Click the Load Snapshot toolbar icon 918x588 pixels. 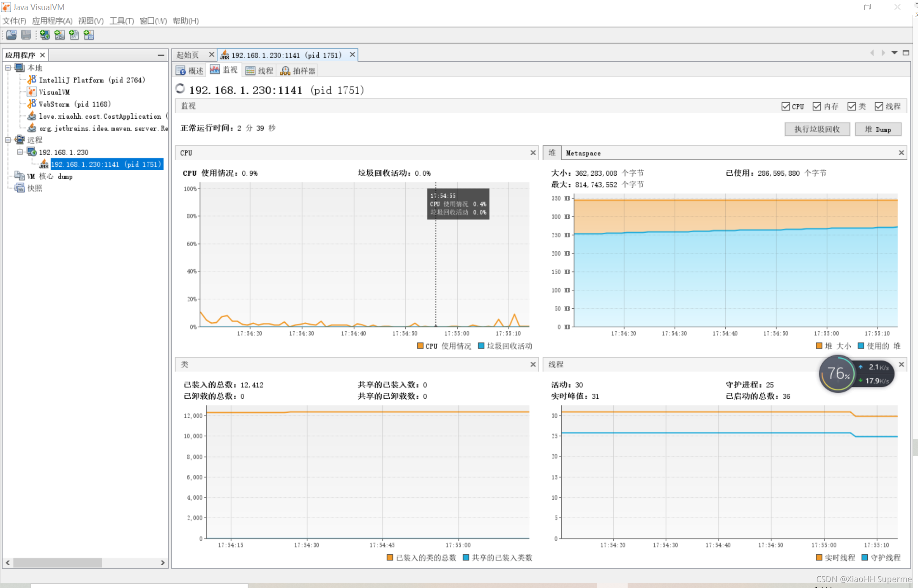pyautogui.click(x=11, y=35)
